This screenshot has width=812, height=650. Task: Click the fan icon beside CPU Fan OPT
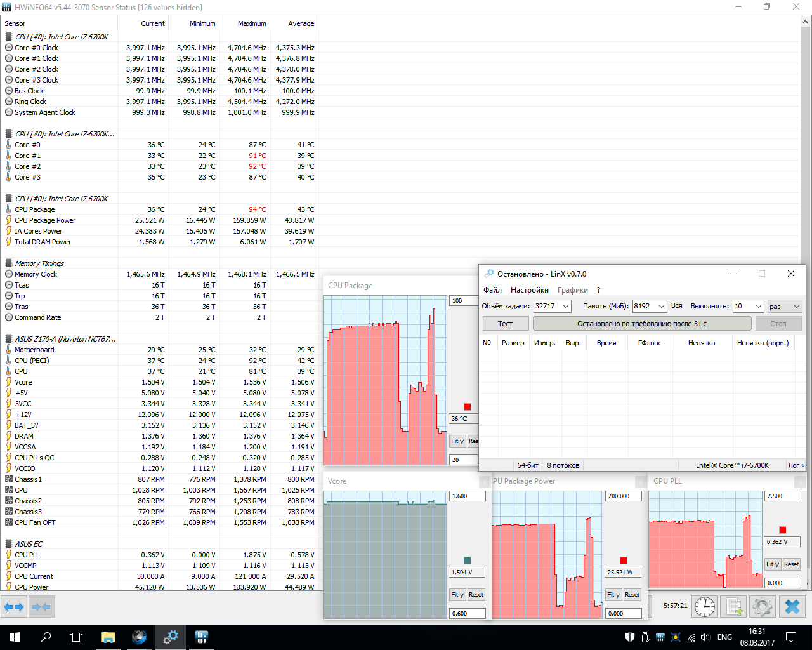coord(9,522)
